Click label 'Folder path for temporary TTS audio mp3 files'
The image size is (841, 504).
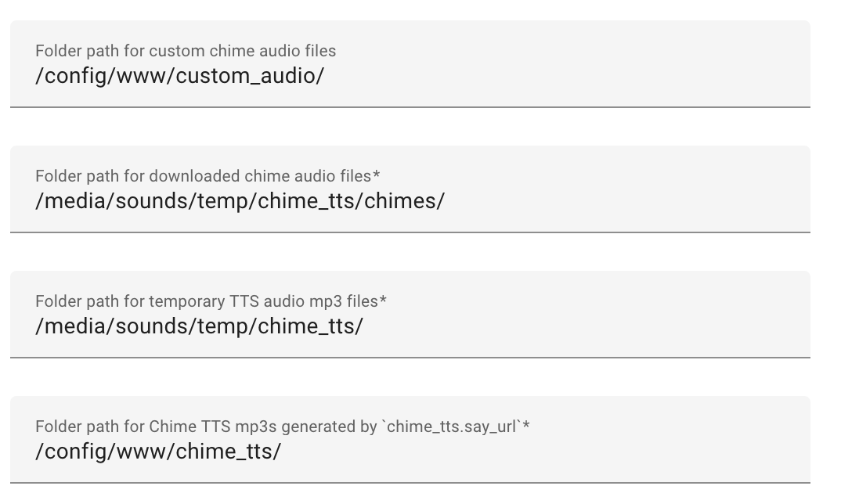click(x=211, y=301)
